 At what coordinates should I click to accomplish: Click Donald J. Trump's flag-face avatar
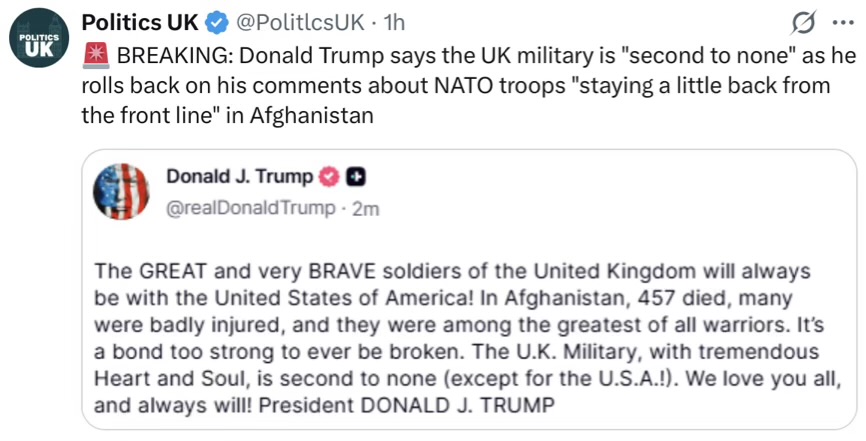pos(121,190)
